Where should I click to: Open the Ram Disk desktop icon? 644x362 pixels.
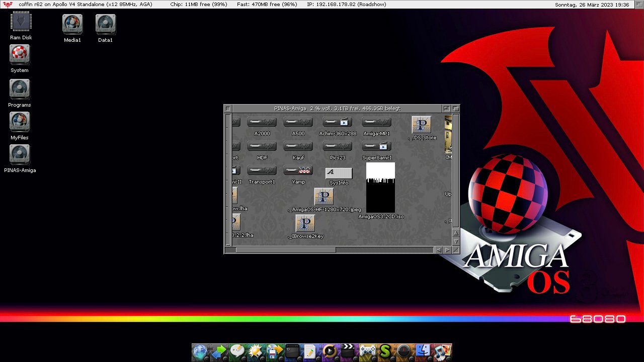point(21,22)
